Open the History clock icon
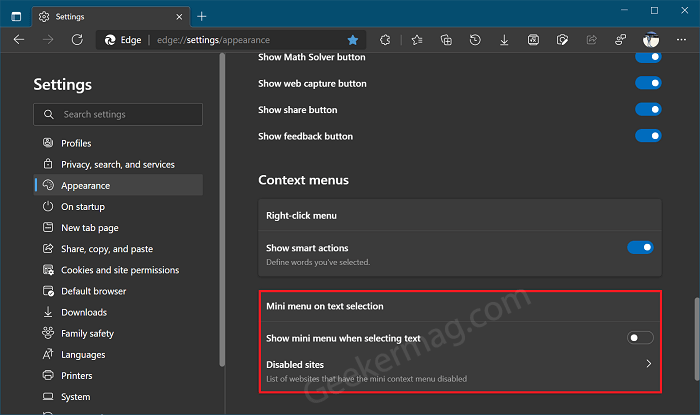Image resolution: width=700 pixels, height=415 pixels. click(475, 40)
